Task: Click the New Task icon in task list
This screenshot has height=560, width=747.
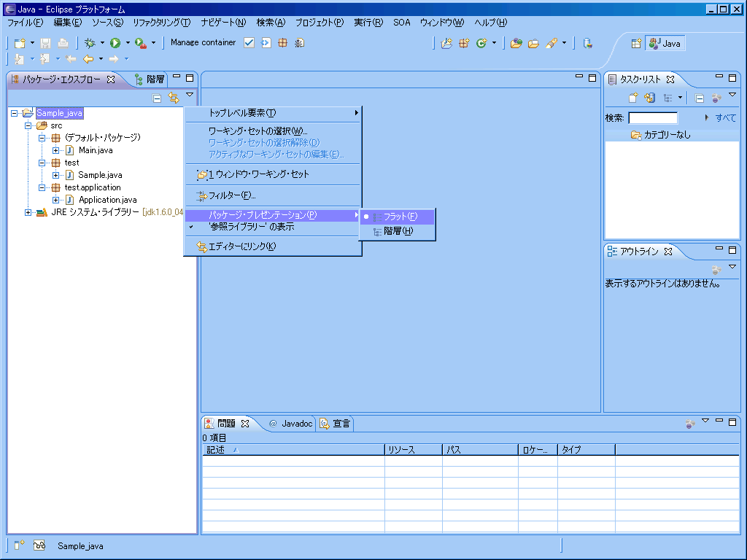Action: click(633, 98)
